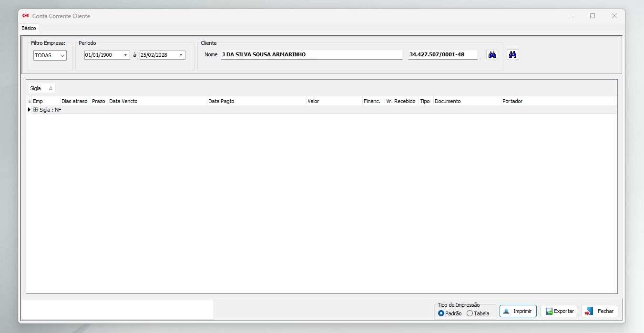Sort by the Valor column header
The height and width of the screenshot is (333, 644).
pos(334,101)
